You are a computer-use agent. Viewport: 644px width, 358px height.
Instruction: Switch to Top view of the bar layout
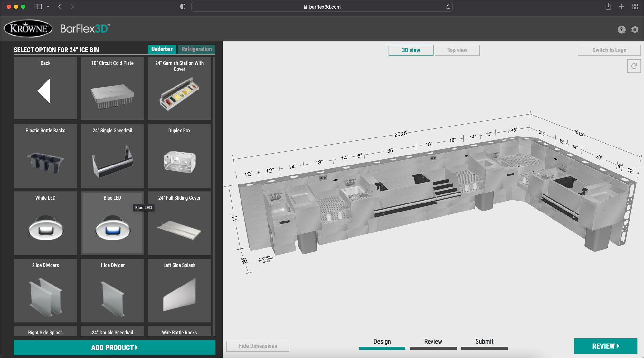tap(457, 50)
